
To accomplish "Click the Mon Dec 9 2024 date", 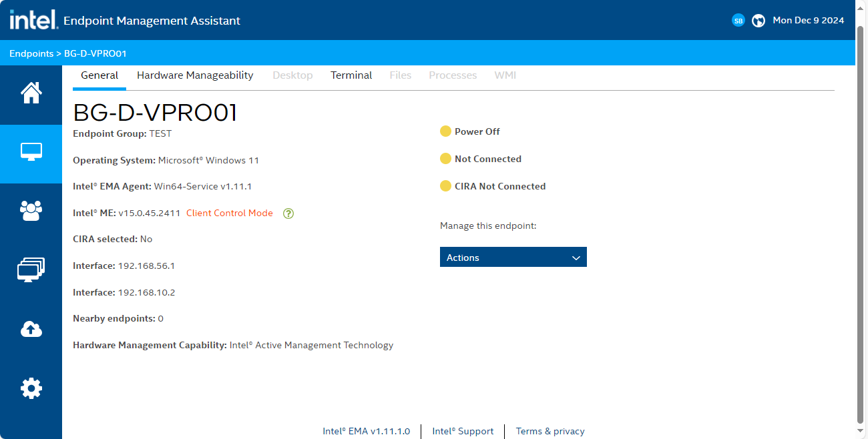I will pyautogui.click(x=809, y=20).
